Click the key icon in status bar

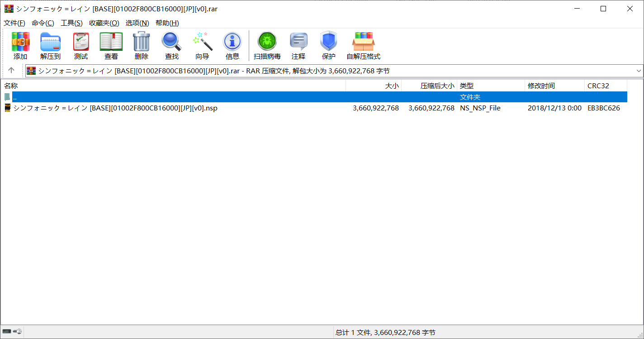[18, 332]
